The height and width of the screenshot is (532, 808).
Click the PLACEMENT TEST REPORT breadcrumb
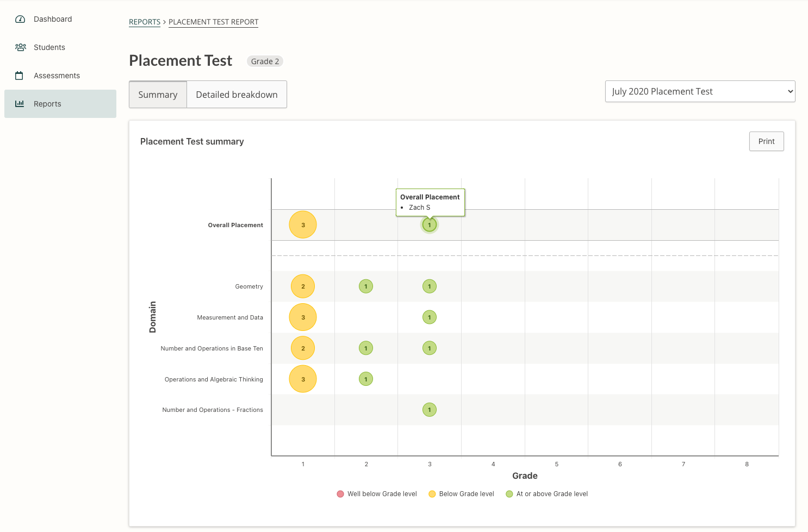click(x=213, y=22)
